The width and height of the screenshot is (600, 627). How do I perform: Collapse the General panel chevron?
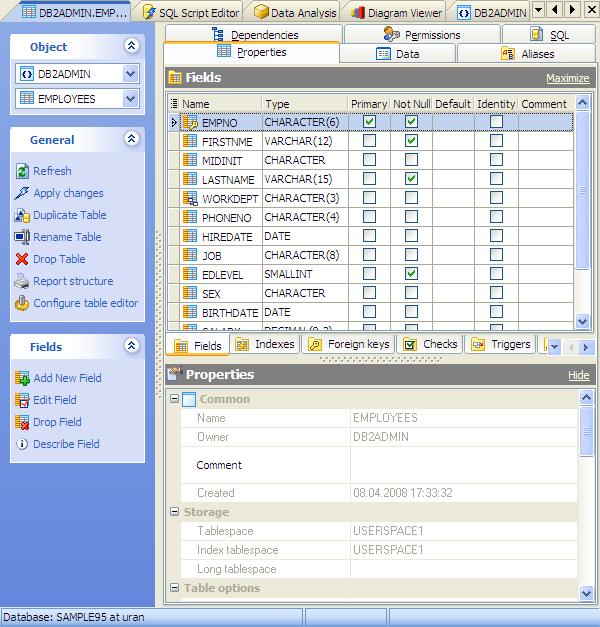(132, 139)
